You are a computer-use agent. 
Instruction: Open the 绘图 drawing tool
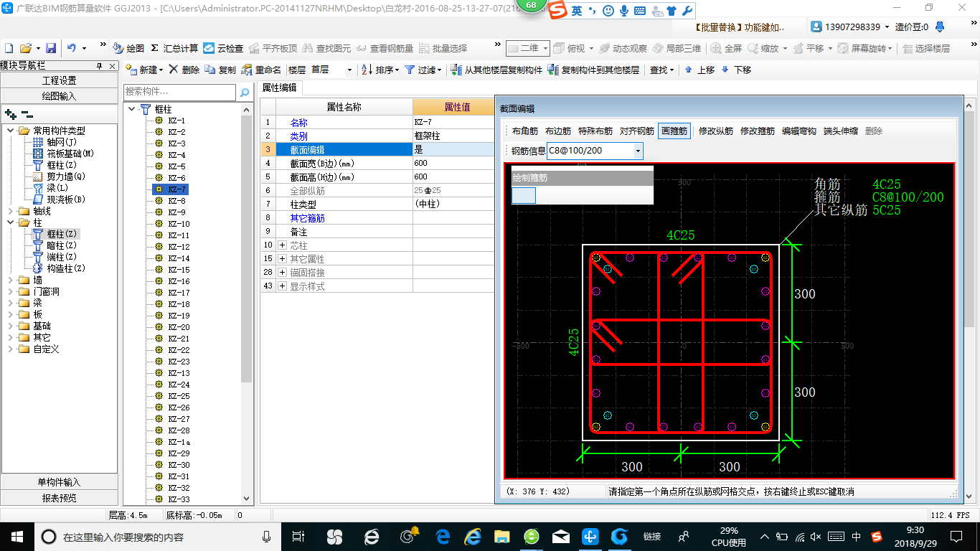coord(129,48)
